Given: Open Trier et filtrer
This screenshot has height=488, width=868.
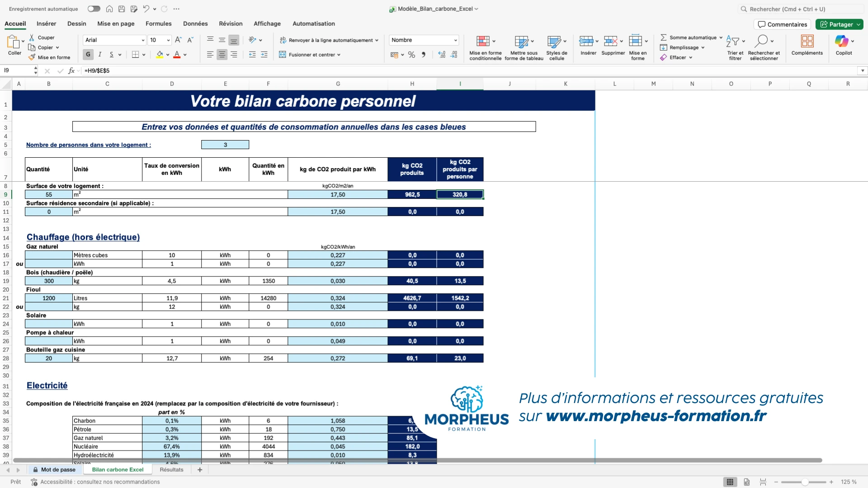Looking at the screenshot, I should (x=735, y=47).
